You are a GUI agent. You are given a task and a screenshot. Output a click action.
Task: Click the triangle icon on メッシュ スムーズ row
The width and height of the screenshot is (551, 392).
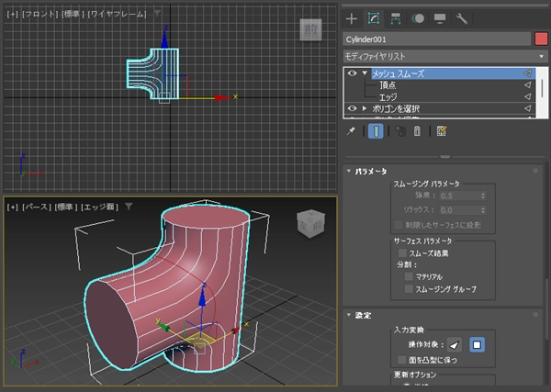tap(527, 73)
